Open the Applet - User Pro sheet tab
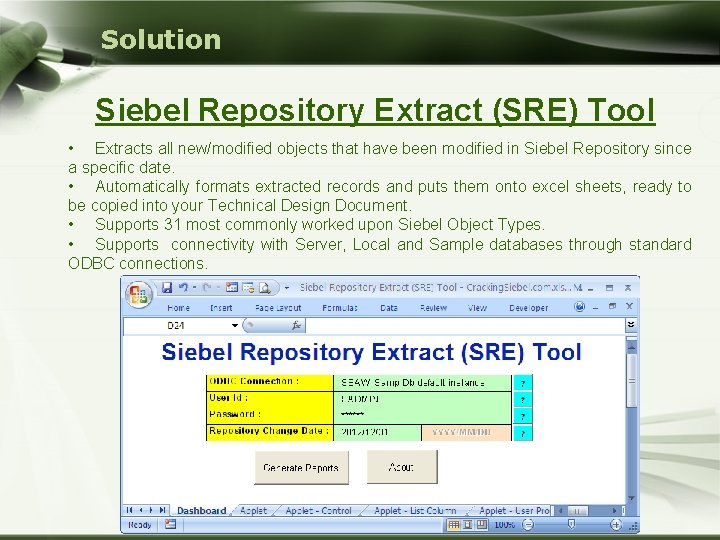The image size is (720, 540). [514, 511]
